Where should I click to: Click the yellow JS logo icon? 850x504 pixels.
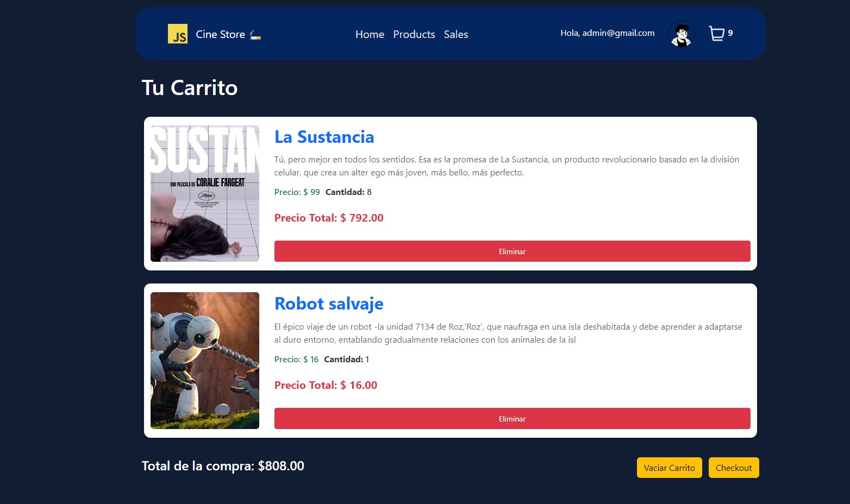coord(178,34)
